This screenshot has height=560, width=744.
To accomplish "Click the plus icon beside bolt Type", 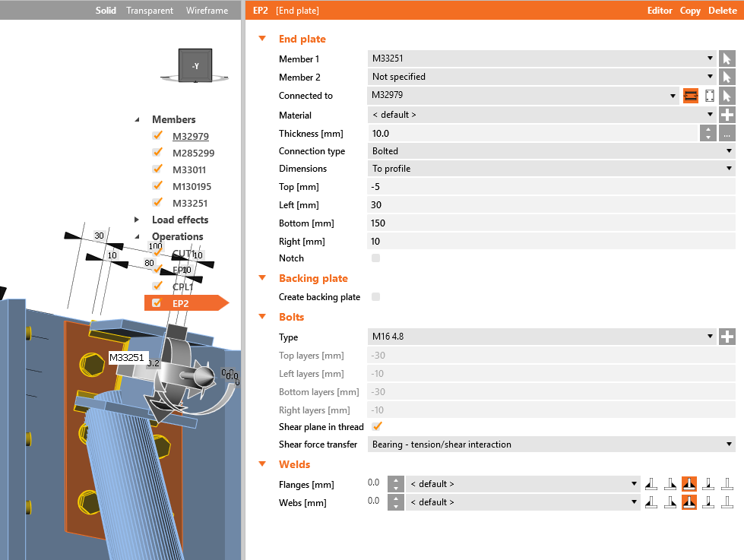I will coord(727,337).
